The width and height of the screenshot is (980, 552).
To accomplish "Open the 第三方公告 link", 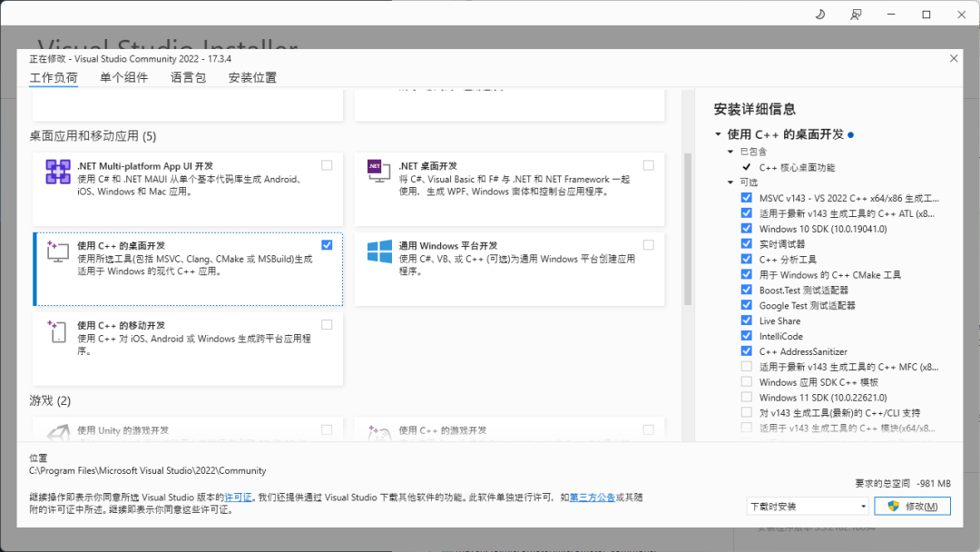I will coord(593,498).
